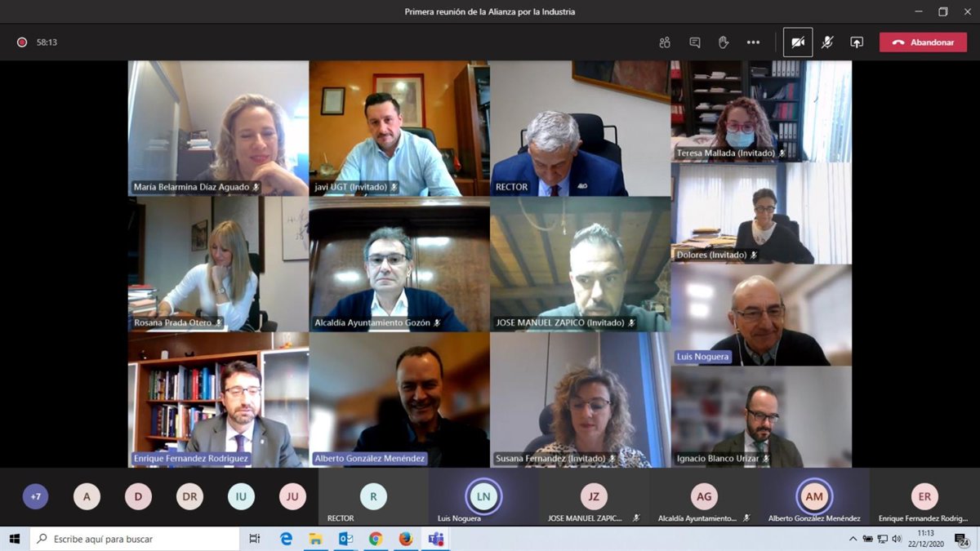The height and width of the screenshot is (551, 980).
Task: Expand the +7 additional participants
Action: [x=35, y=496]
